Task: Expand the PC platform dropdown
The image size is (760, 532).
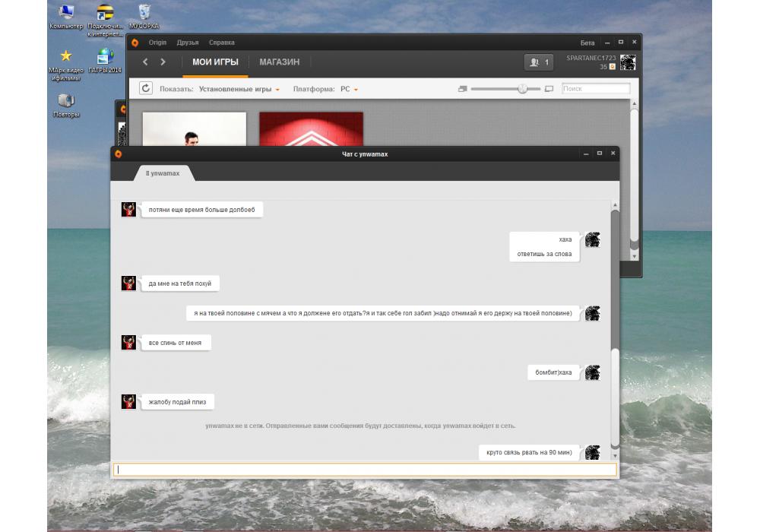Action: coord(349,89)
